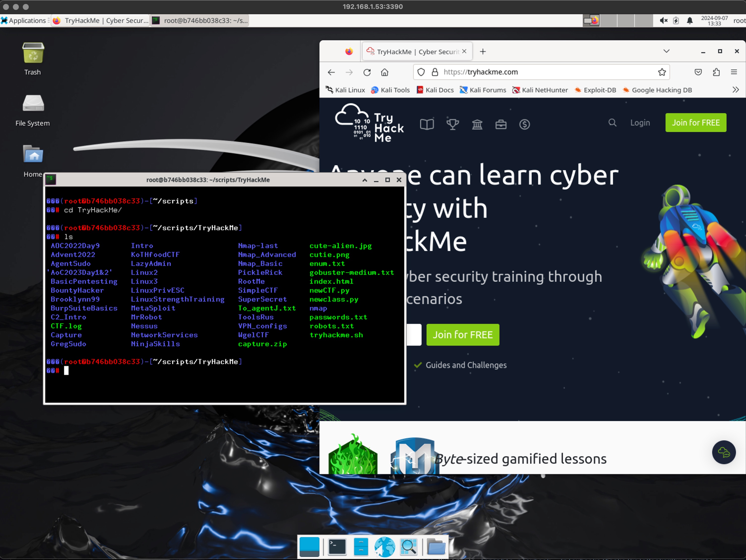This screenshot has height=560, width=746.
Task: Open the Kali Linux bookmark
Action: [345, 90]
